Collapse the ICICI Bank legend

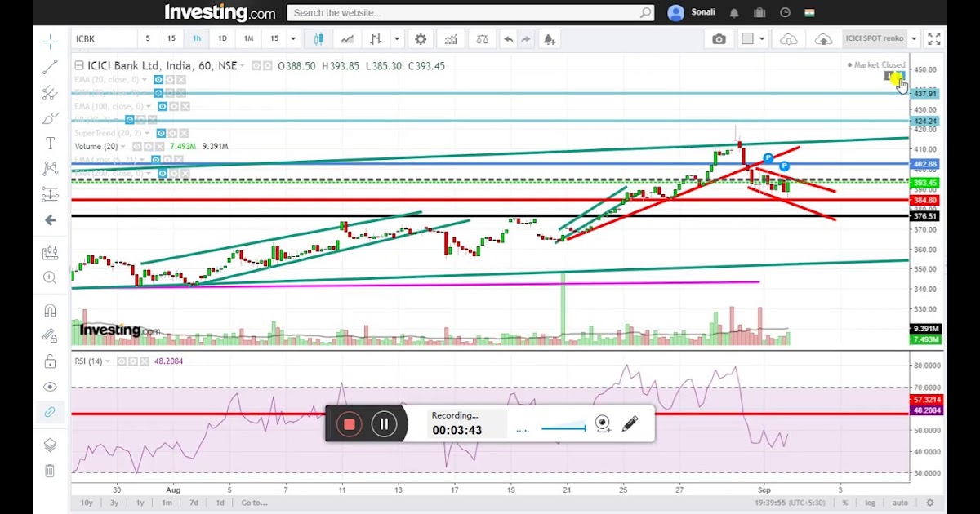(79, 66)
